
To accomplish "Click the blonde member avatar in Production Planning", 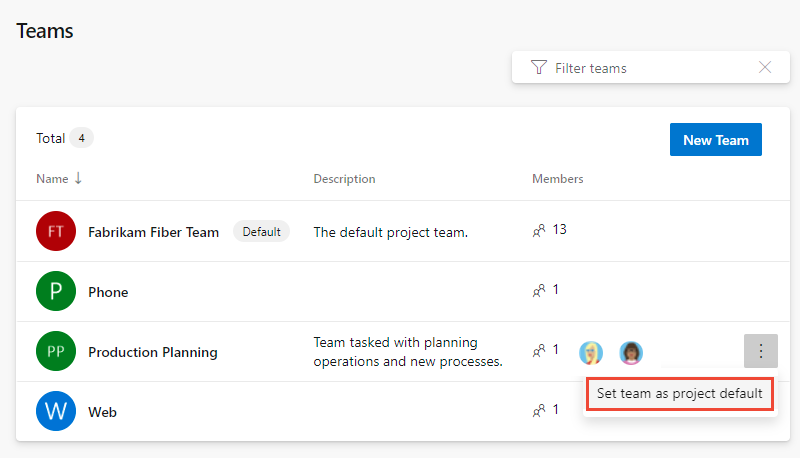I will pyautogui.click(x=592, y=352).
